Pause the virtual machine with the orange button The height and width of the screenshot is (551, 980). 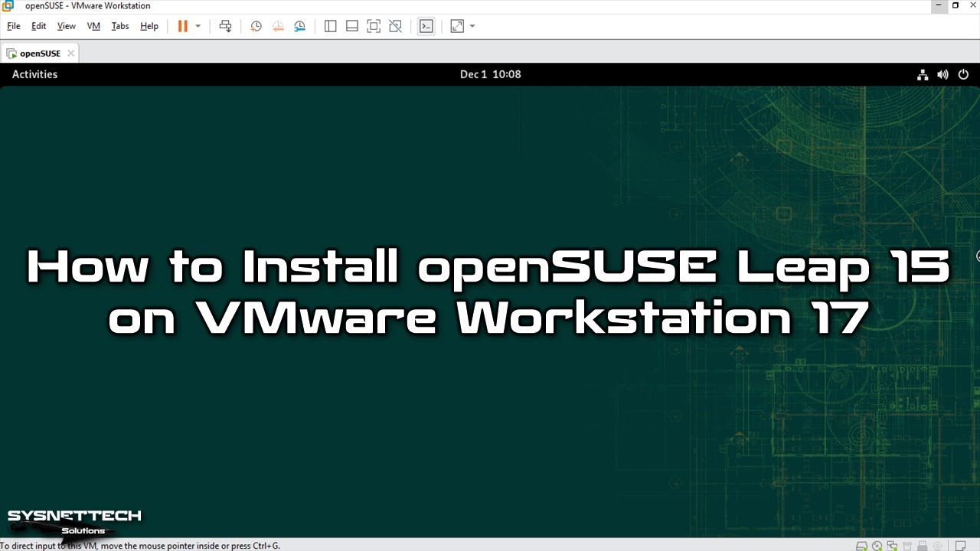click(182, 26)
